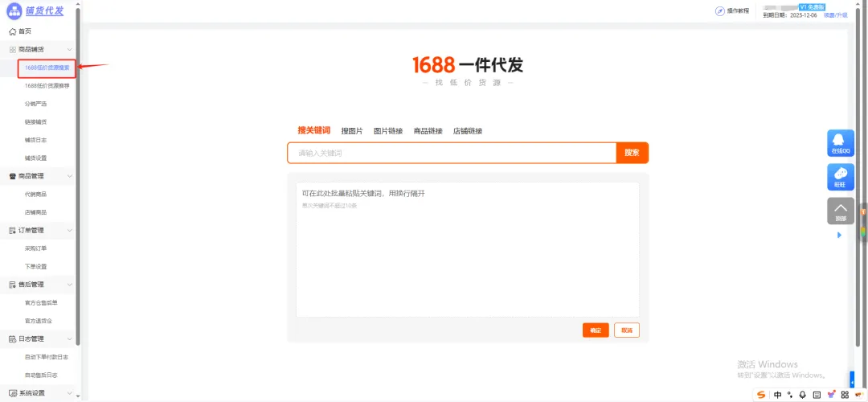Switch to the 商品链接 tab

coord(428,131)
